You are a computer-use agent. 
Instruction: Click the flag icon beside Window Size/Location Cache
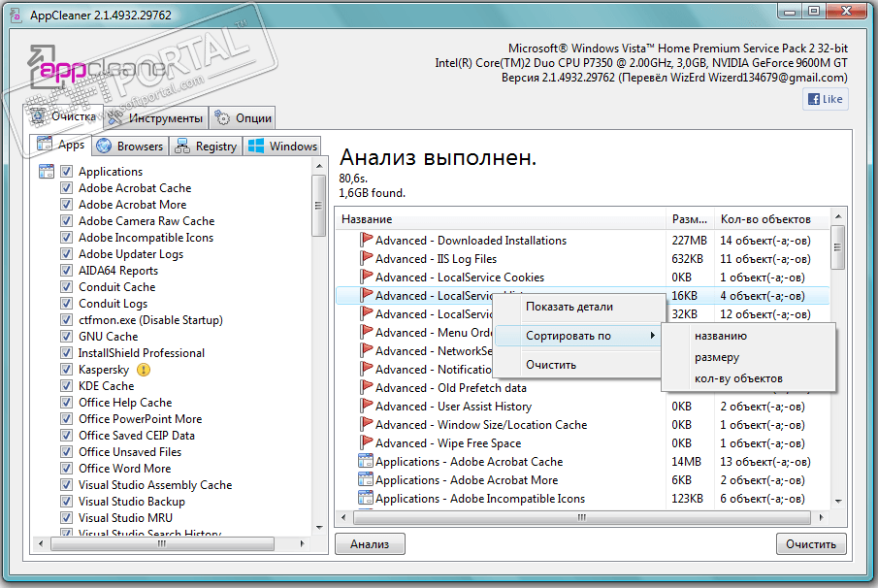pyautogui.click(x=366, y=424)
